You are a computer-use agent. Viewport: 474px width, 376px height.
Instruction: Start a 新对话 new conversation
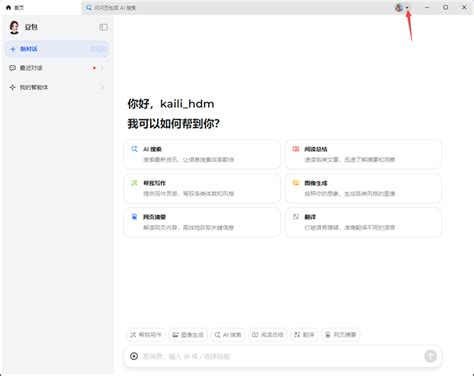pyautogui.click(x=57, y=49)
